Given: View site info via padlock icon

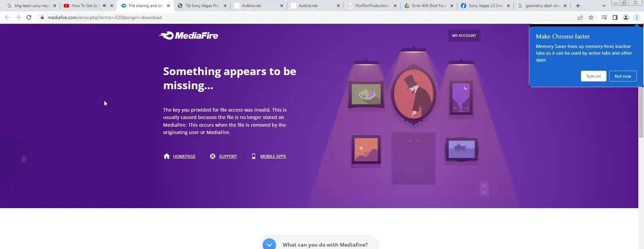Looking at the screenshot, I should 42,17.
